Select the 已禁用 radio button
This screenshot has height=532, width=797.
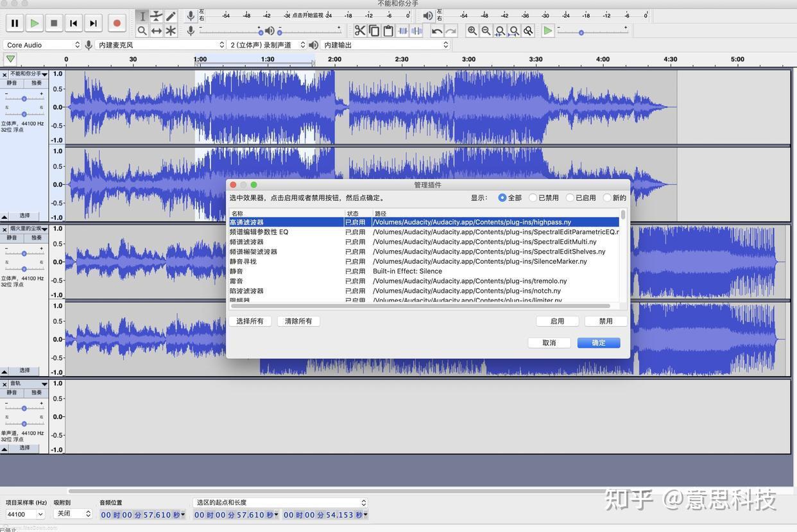(x=533, y=198)
